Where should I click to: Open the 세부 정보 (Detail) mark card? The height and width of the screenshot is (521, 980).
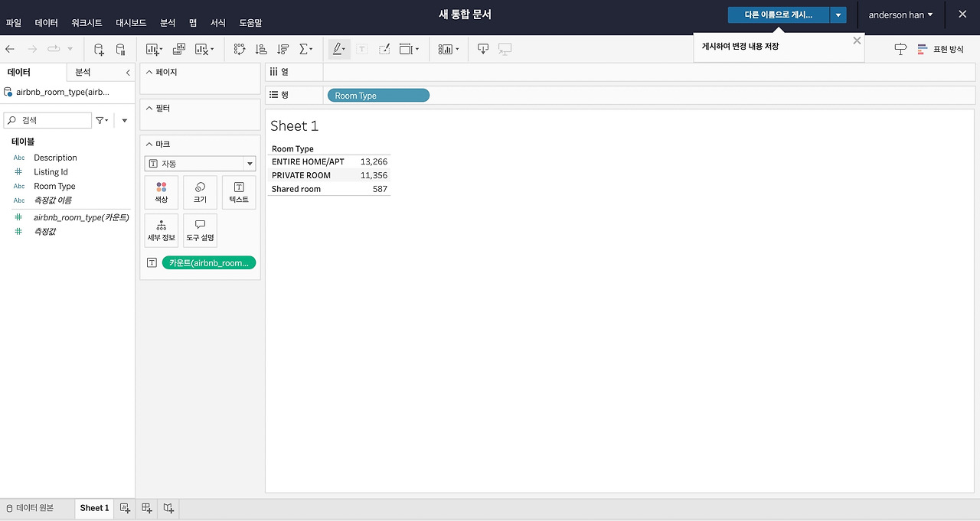point(162,230)
